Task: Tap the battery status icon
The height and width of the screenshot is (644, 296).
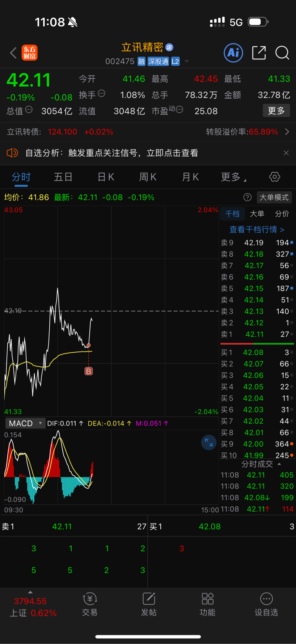Action: click(258, 22)
